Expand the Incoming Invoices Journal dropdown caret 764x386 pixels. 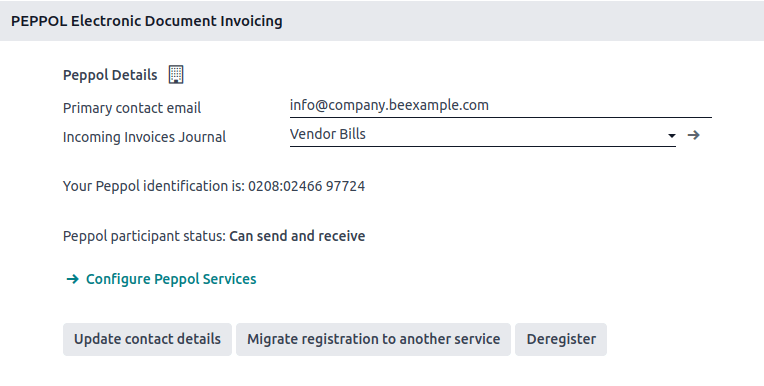[671, 135]
